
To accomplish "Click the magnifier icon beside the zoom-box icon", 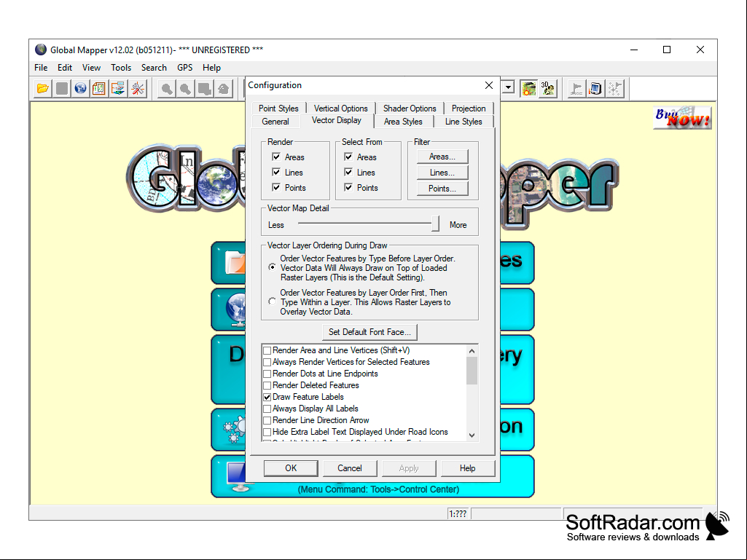I will (186, 89).
